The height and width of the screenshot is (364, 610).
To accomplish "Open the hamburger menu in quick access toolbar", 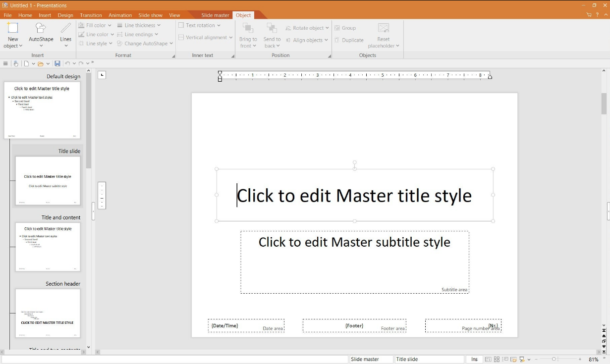I will pos(5,63).
